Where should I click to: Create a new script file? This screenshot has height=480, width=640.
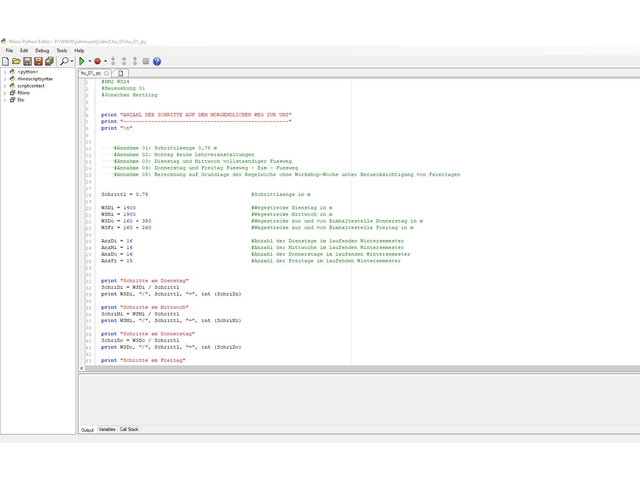pos(5,61)
